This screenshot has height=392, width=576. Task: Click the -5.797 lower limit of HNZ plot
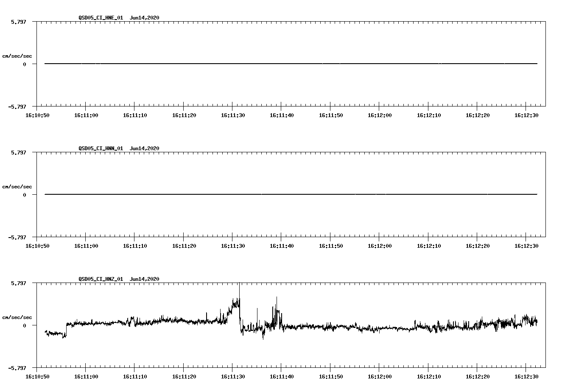[x=17, y=368]
